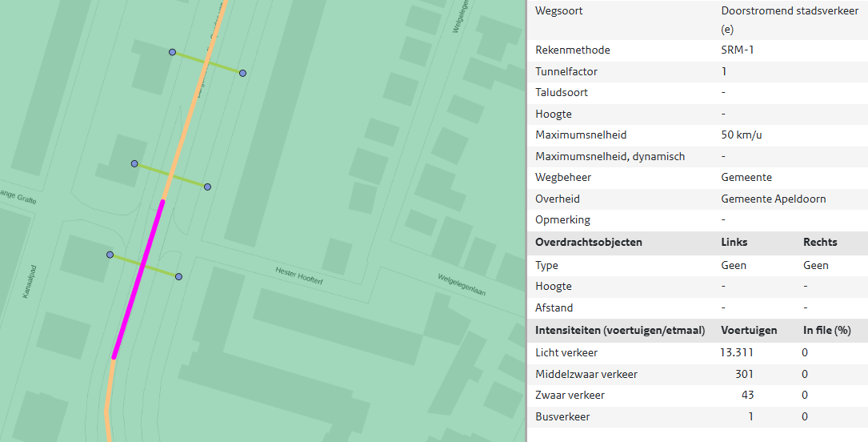Viewport: 868px width, 442px height.
Task: Click the Hoogte label below Taludsoort
Action: tap(554, 114)
